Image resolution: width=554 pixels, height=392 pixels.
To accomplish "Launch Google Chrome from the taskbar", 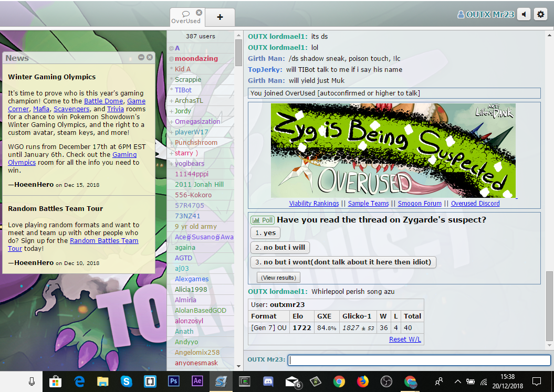I will (x=339, y=382).
